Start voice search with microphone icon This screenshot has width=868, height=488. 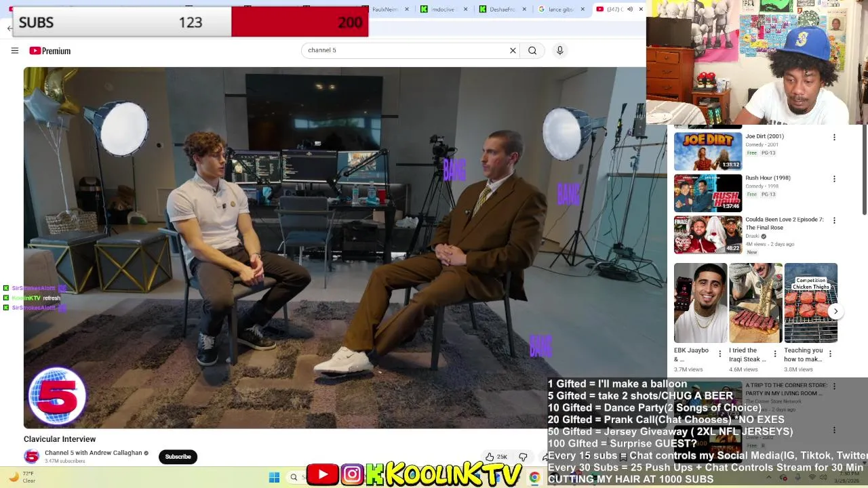click(x=559, y=50)
